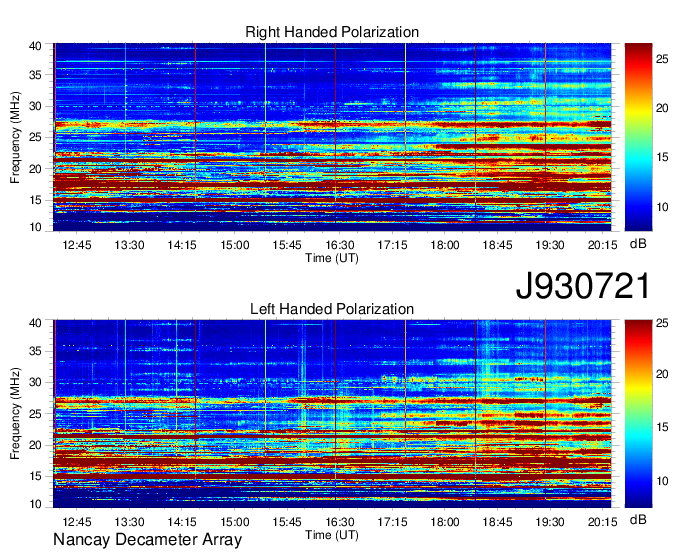Click the 15:00 tick of upper plot
Viewport: 680px width, 552px height.
235,245
